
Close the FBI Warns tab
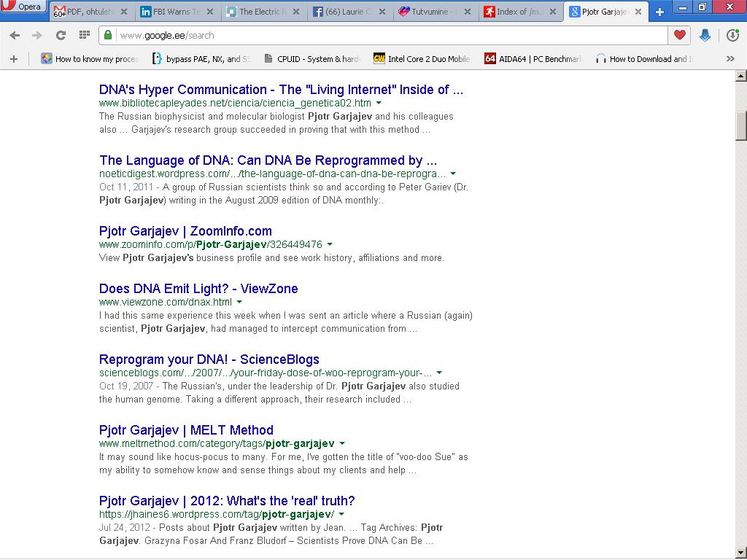210,12
